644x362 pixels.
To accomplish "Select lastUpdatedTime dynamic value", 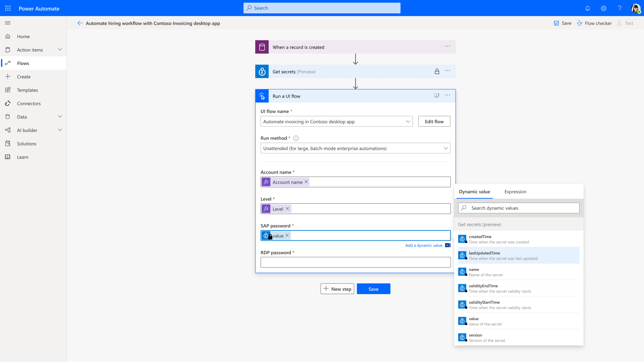I will [519, 256].
